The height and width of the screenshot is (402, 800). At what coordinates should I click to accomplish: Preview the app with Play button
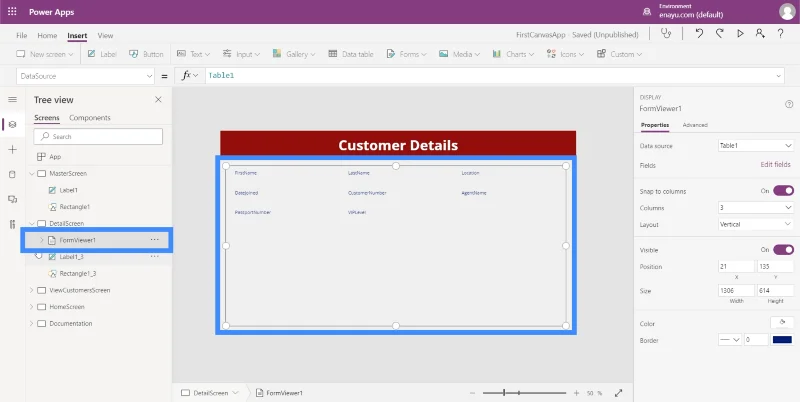[740, 34]
